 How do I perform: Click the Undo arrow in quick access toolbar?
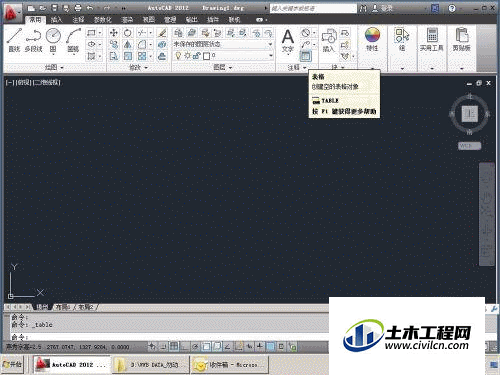(90, 8)
